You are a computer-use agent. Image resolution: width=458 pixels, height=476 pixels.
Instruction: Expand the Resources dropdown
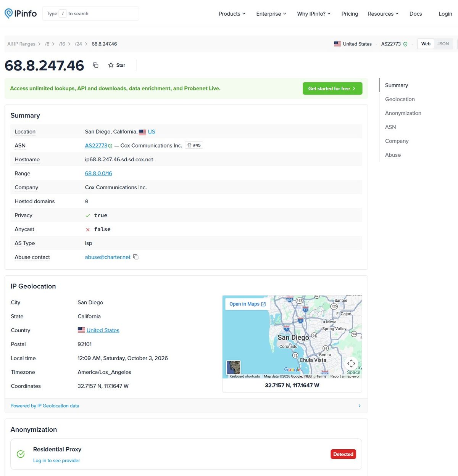click(x=383, y=14)
